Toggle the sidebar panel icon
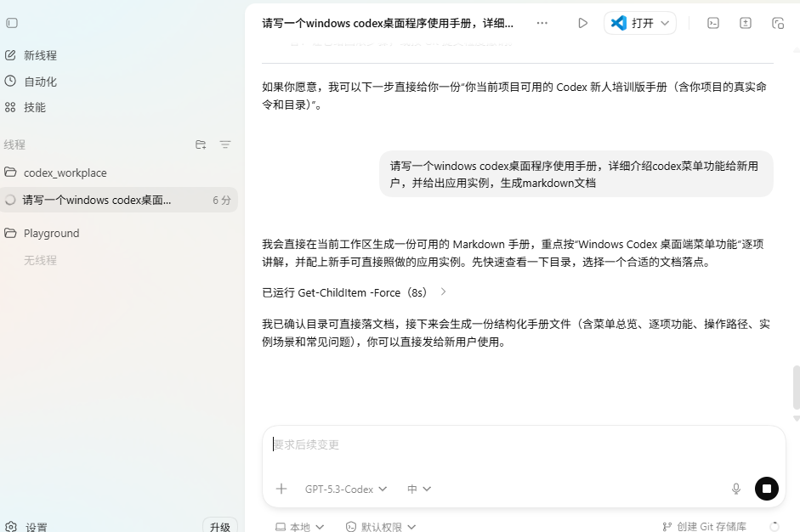Image resolution: width=800 pixels, height=532 pixels. [x=12, y=23]
